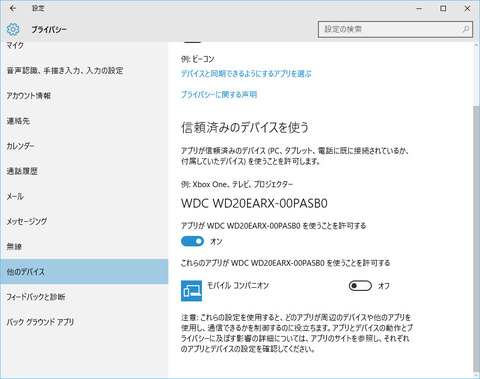Click the scrollbar up arrow

[x=476, y=46]
